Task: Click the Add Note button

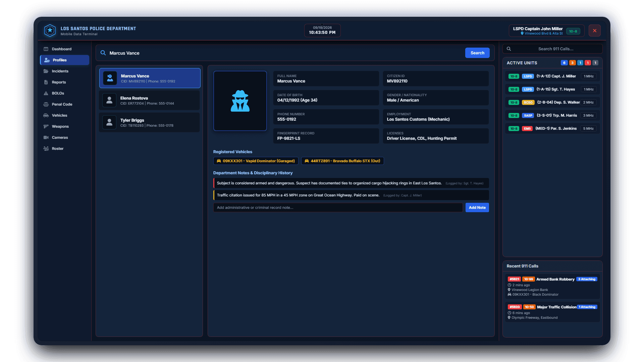Action: pos(477,207)
